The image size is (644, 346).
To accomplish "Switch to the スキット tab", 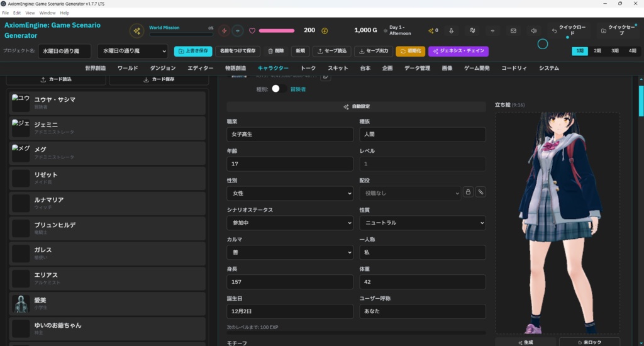I will (x=338, y=68).
